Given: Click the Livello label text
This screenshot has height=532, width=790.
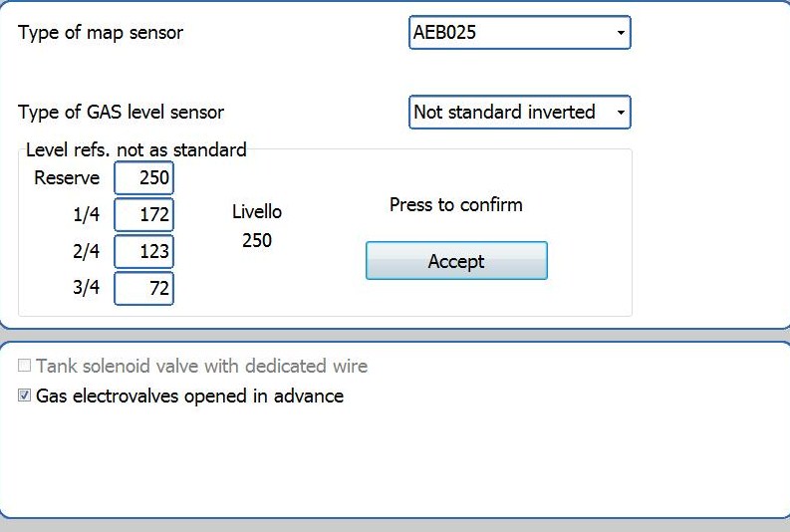Looking at the screenshot, I should coord(257,212).
